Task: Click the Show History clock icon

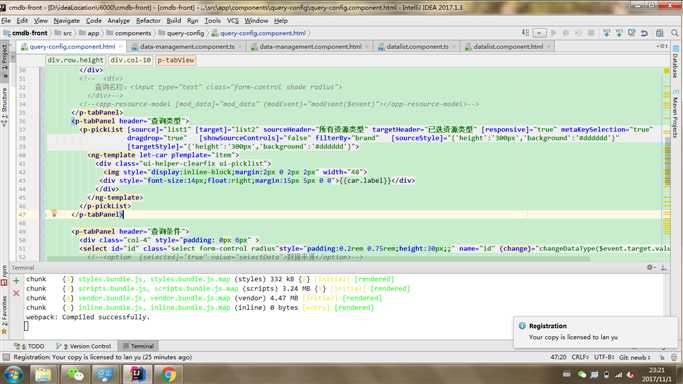Action: (x=632, y=33)
